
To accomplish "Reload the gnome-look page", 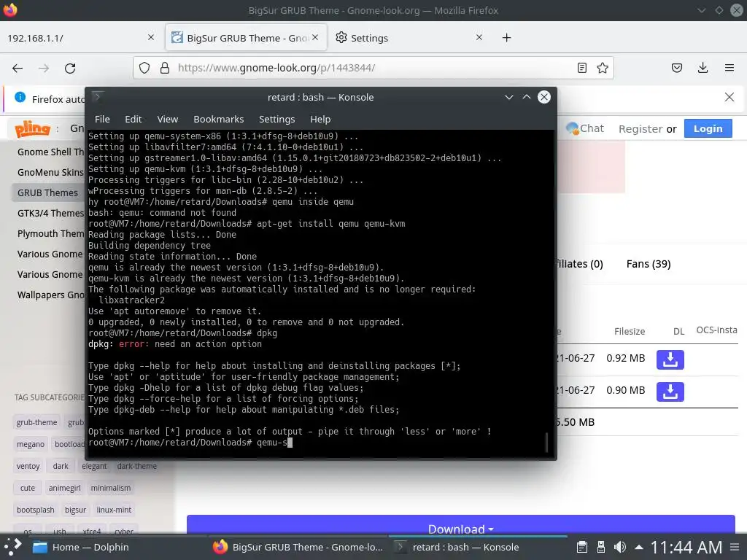I will point(70,68).
